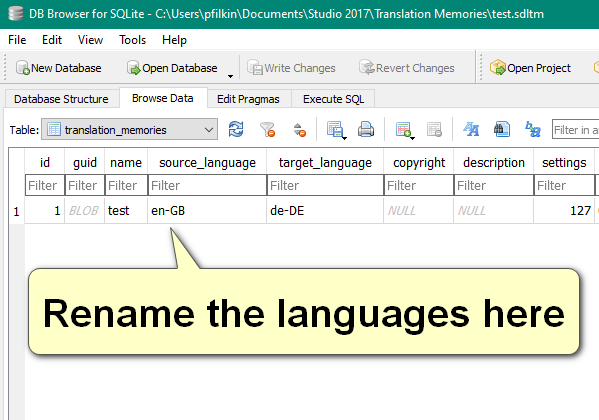
Task: Click the delete record icon
Action: pos(434,129)
